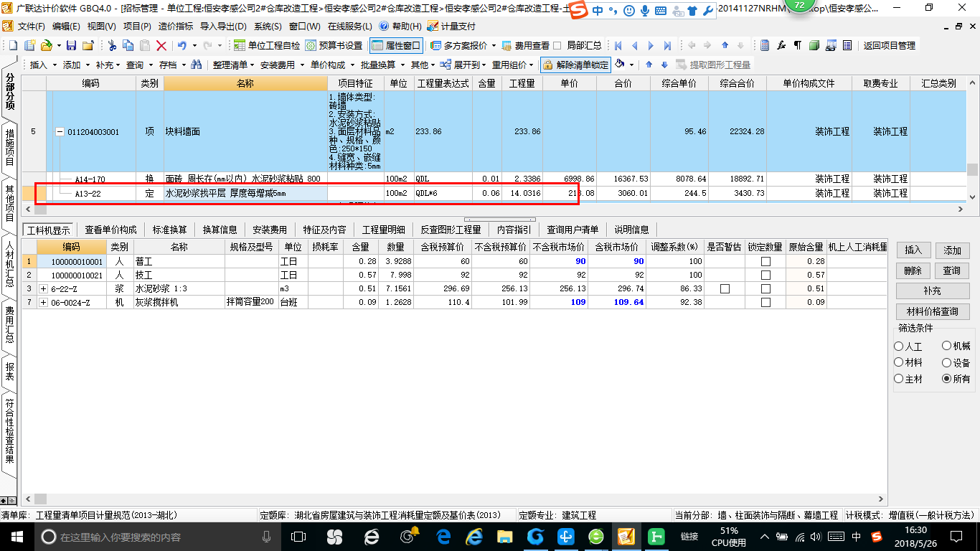Check 锁定数量 for the 灰浆搅拌机 row

click(x=765, y=302)
